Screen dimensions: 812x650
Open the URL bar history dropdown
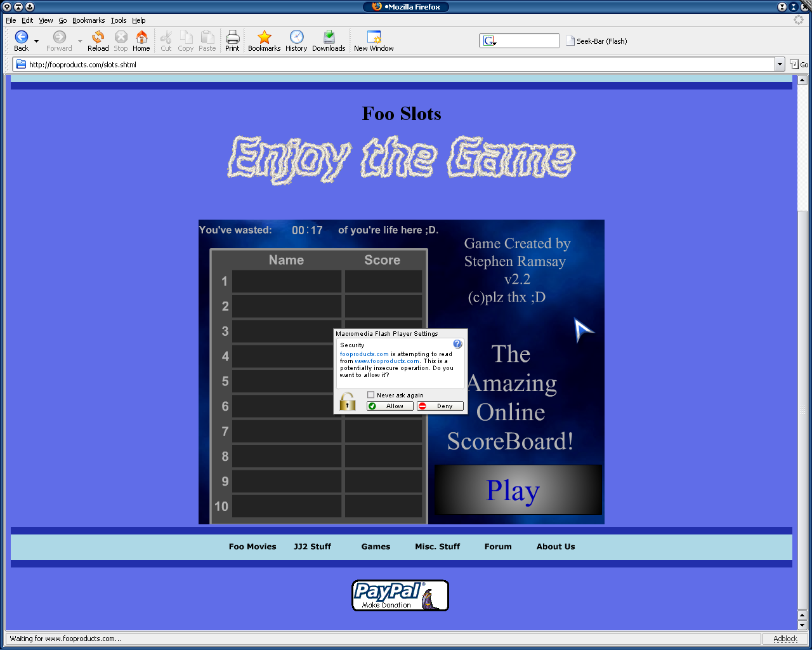[x=780, y=64]
